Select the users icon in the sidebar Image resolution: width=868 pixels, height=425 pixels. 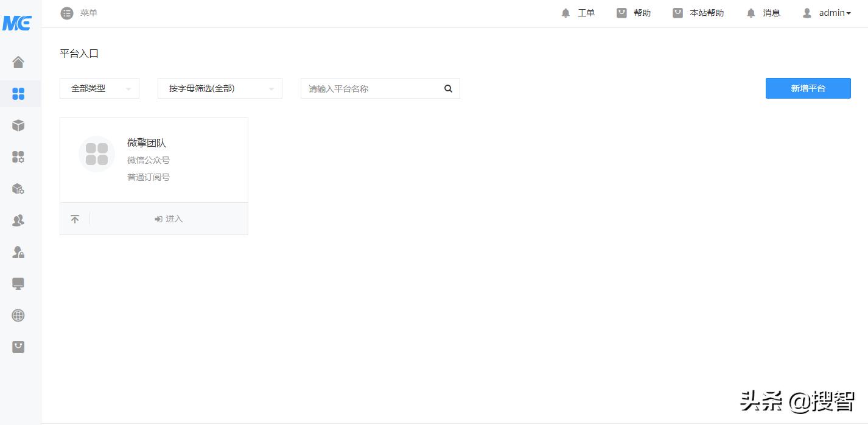pyautogui.click(x=18, y=220)
